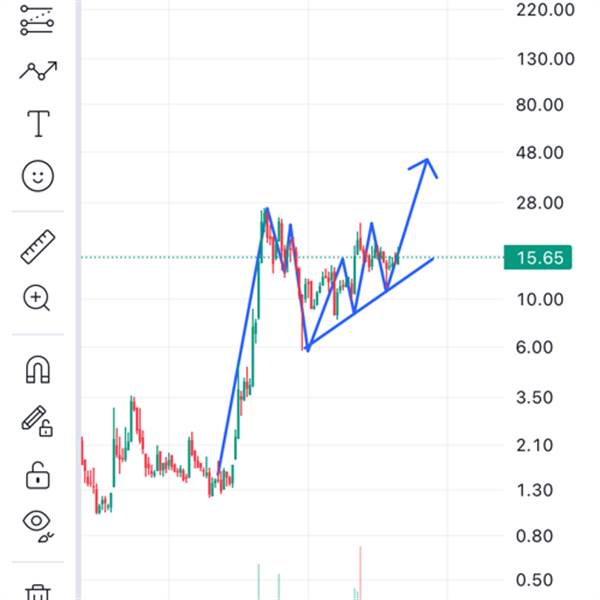
Task: Open the patterns and projection tool
Action: point(38,71)
